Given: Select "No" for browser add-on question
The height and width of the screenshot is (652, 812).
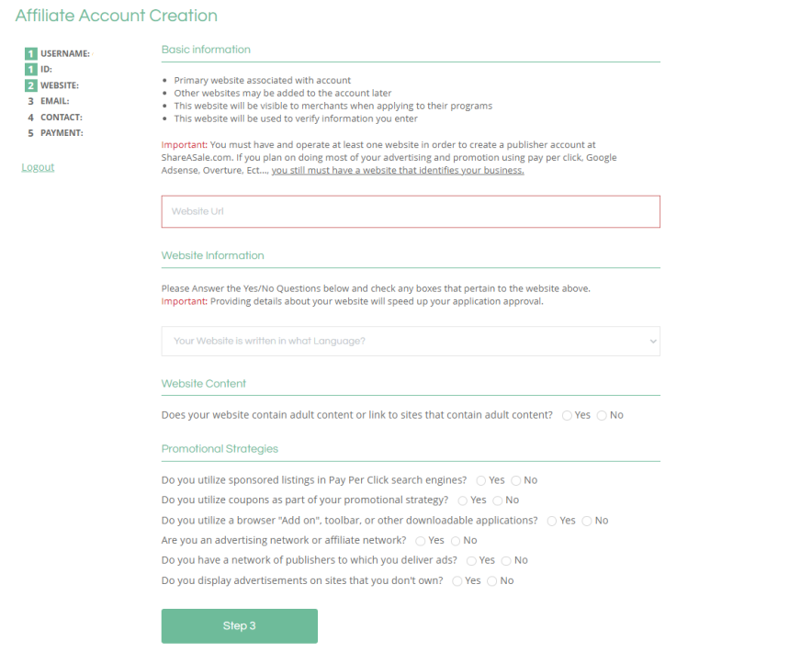Looking at the screenshot, I should coord(587,521).
